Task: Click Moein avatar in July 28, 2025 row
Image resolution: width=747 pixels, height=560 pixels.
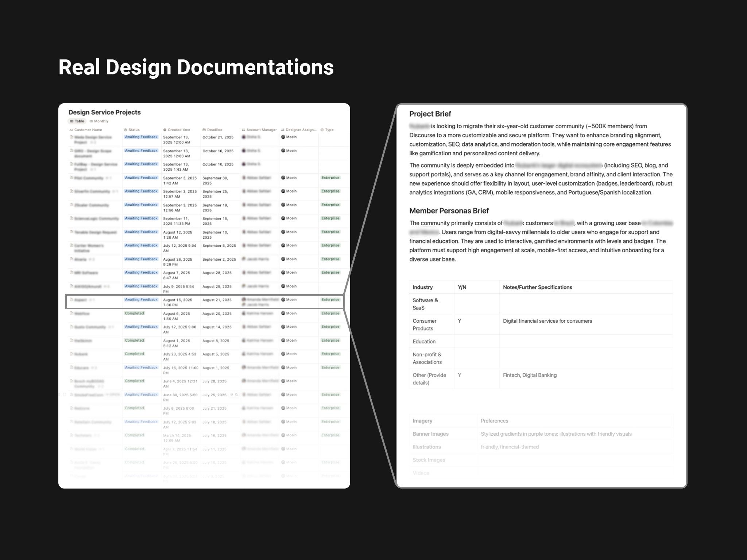Action: click(283, 381)
